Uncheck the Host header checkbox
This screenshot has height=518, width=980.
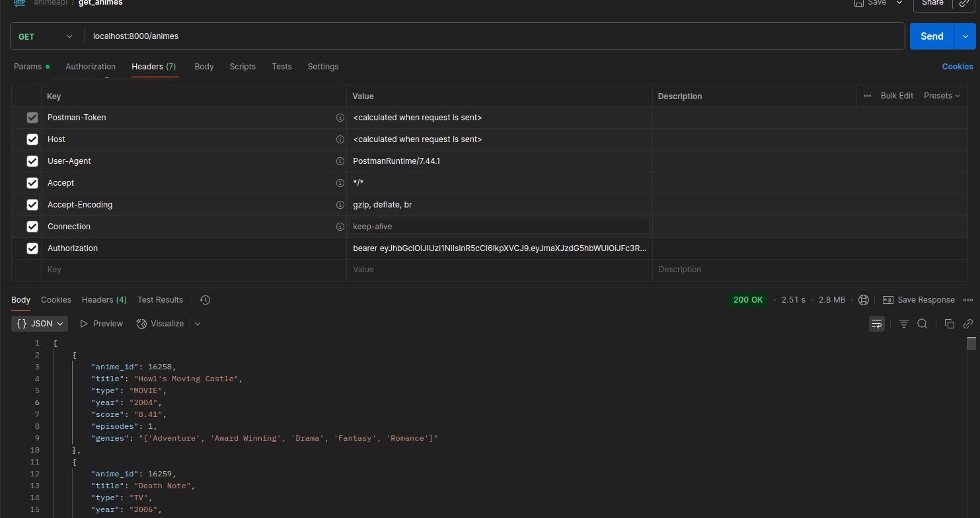32,139
